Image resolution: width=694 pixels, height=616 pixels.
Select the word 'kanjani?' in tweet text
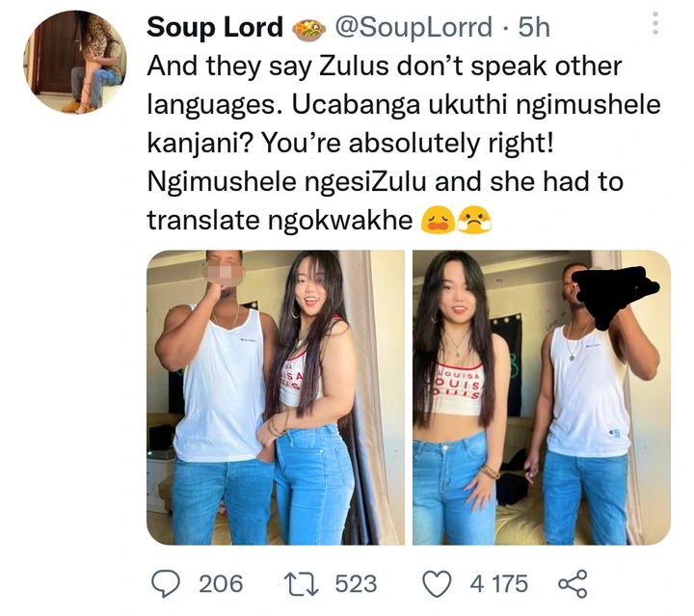coord(200,144)
